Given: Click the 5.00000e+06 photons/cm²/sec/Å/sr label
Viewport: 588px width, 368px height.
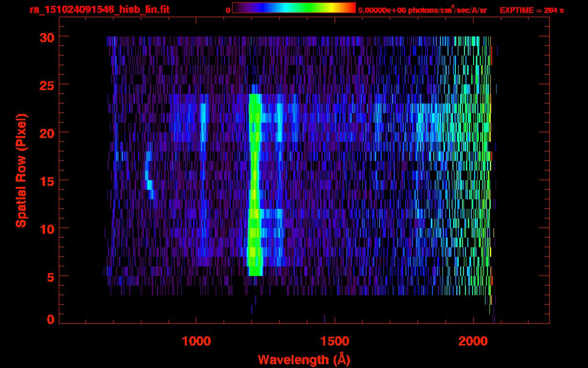Looking at the screenshot, I should click(422, 10).
